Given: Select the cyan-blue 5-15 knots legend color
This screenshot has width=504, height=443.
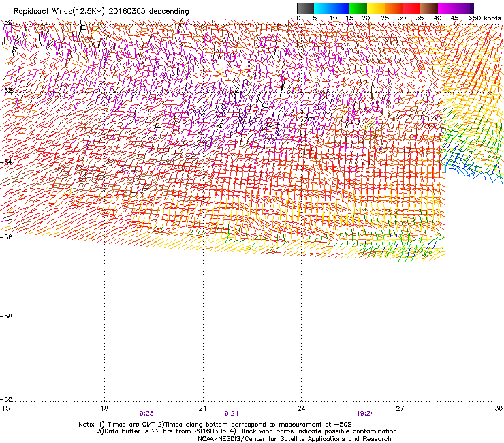Looking at the screenshot, I should coord(332,8).
